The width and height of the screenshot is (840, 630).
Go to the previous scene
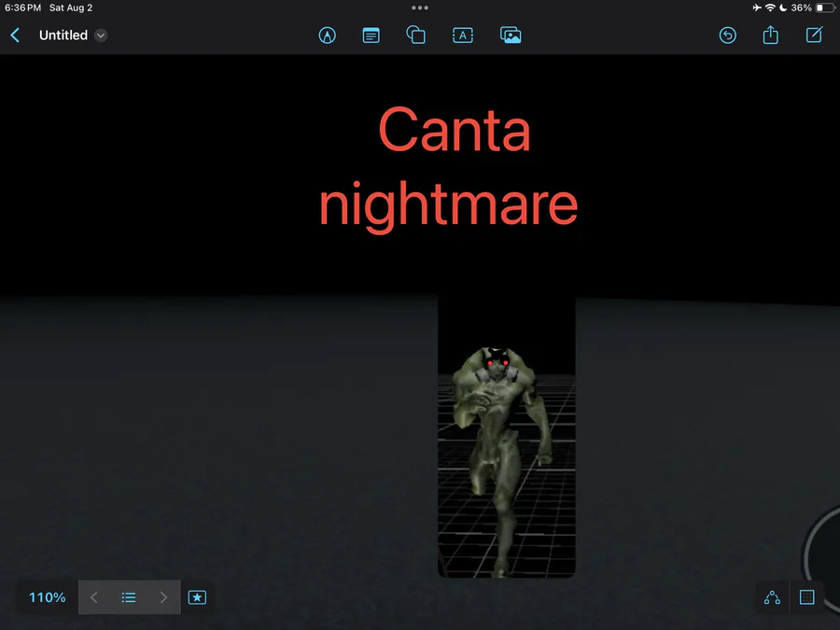pos(93,597)
